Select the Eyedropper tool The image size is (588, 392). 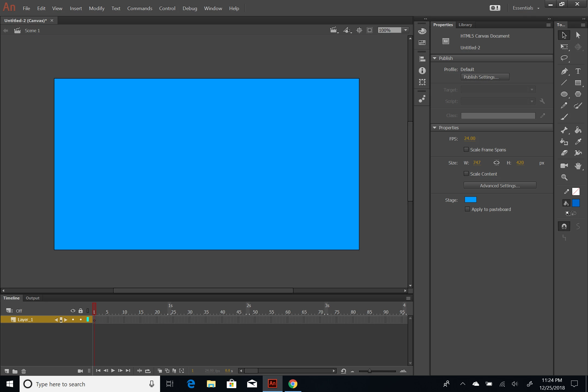578,142
